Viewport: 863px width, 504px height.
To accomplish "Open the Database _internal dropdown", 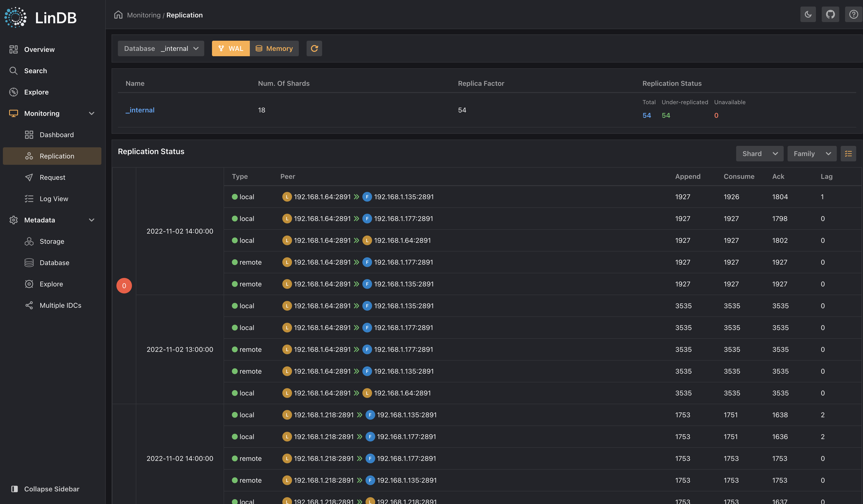I will [161, 48].
